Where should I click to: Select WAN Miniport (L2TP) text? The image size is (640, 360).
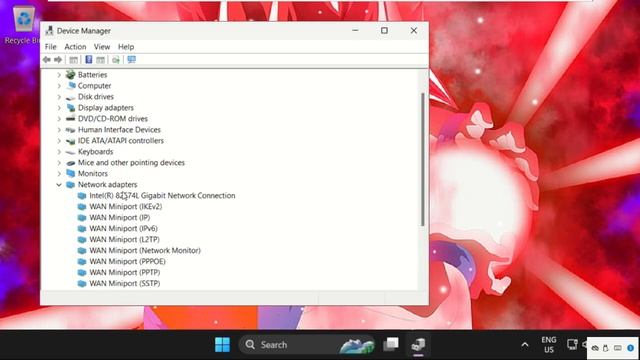coord(124,240)
